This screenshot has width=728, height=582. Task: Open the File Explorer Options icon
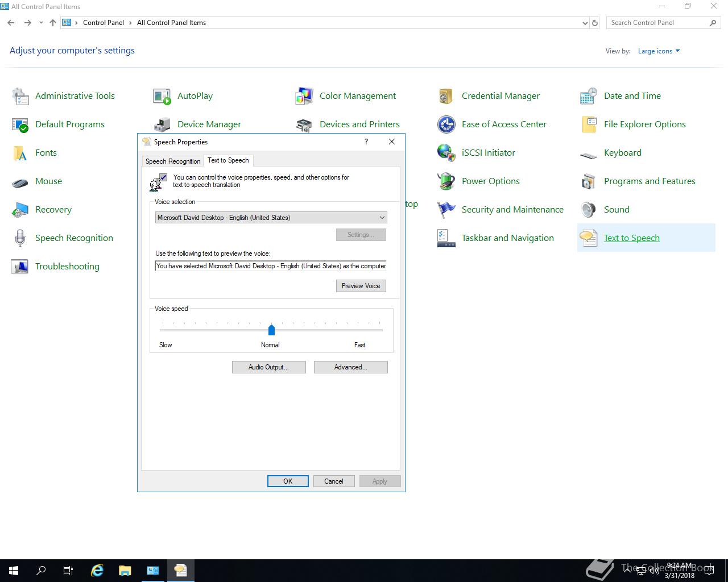point(589,124)
